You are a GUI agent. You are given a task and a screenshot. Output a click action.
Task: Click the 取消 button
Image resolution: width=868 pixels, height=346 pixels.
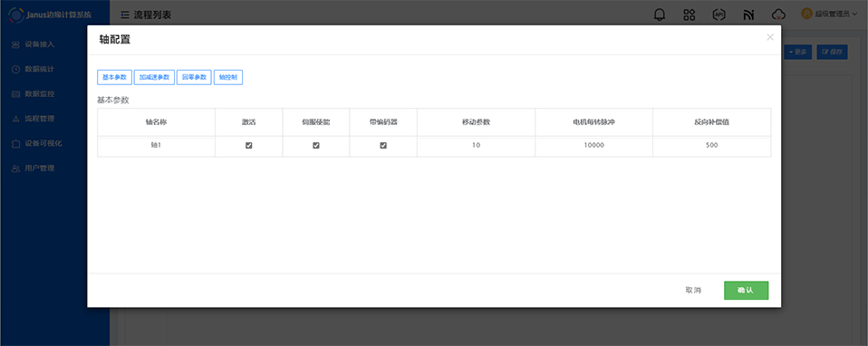(x=693, y=290)
